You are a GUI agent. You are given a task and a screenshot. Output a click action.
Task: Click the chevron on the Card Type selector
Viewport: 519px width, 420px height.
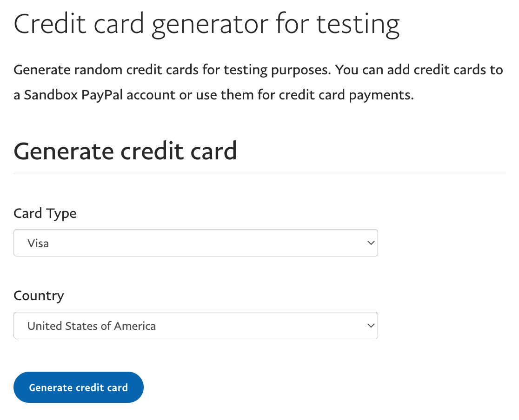[x=371, y=243]
